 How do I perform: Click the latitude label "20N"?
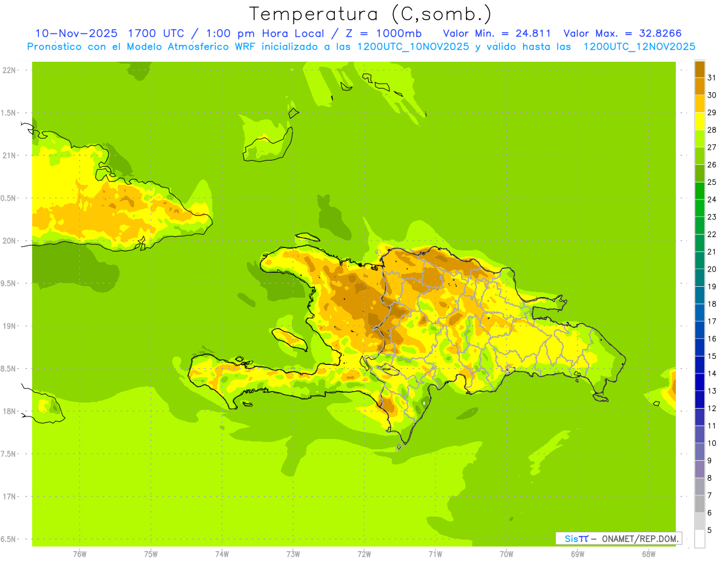(10, 241)
